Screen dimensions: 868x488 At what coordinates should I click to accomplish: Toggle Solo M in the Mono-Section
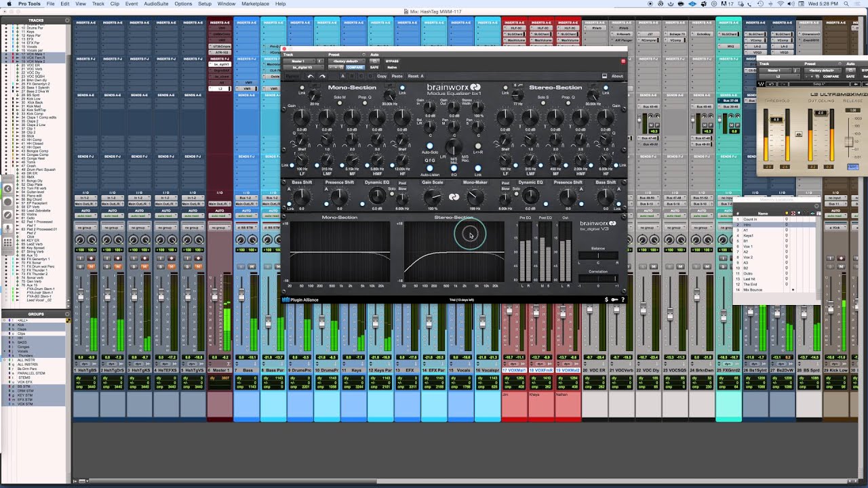340,103
